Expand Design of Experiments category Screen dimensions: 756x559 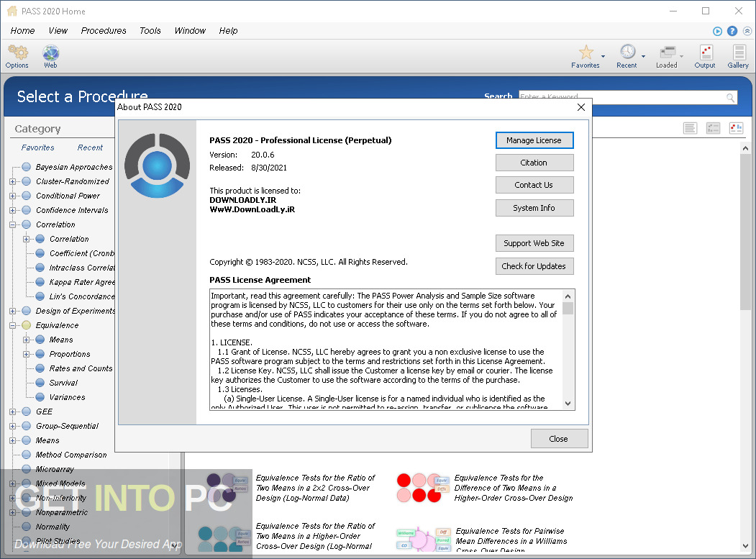12,311
